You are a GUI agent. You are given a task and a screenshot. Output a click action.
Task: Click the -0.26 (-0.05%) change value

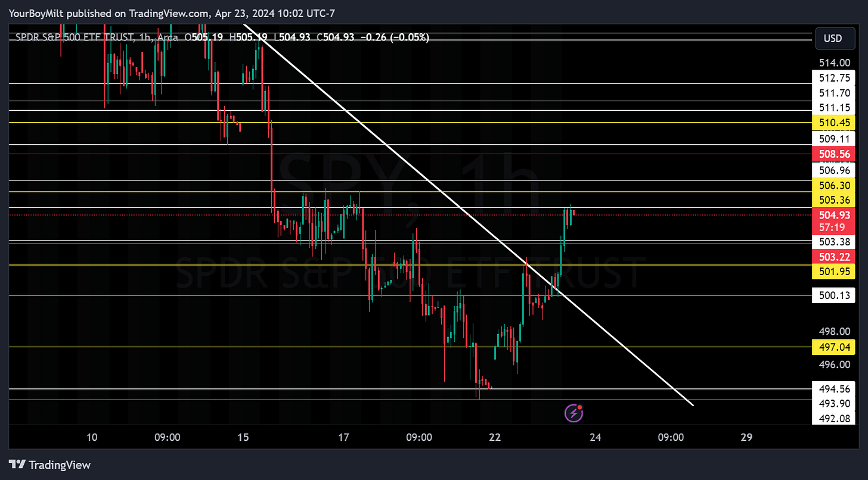pyautogui.click(x=393, y=37)
